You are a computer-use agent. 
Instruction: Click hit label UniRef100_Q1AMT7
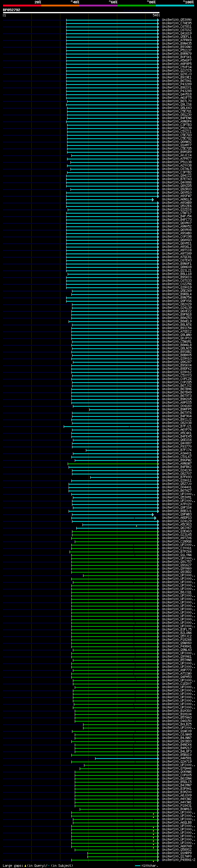[176, 145]
